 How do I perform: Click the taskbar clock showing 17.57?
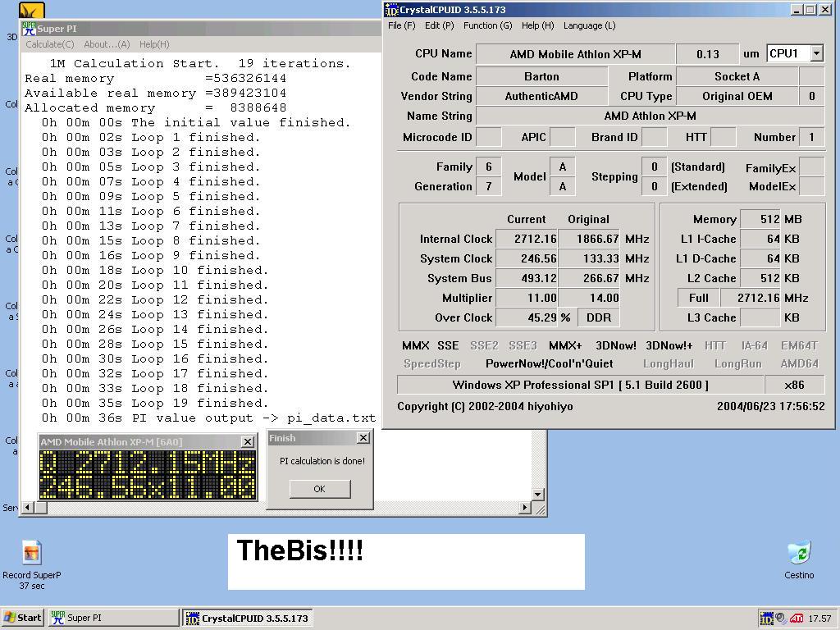pos(819,619)
